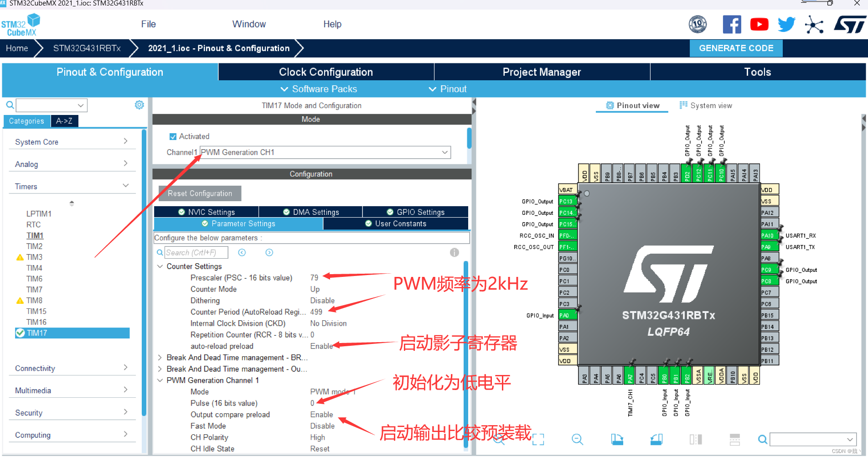
Task: Rotate the chip counter-clockwise
Action: point(656,439)
